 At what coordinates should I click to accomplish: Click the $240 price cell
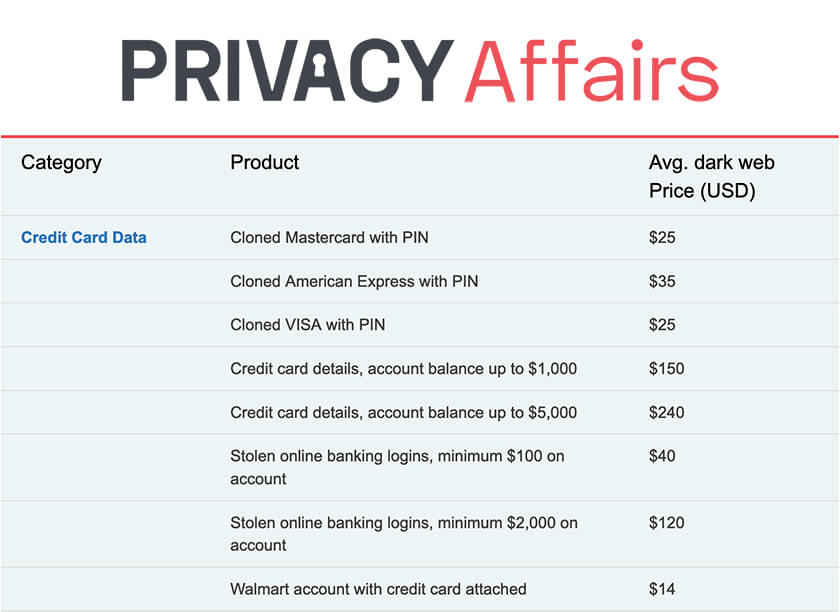click(x=666, y=412)
